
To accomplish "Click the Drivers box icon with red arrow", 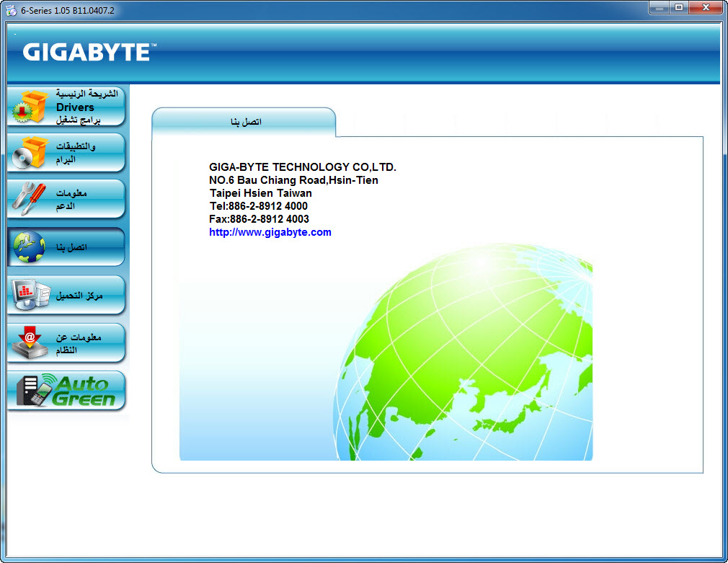I will [x=30, y=107].
